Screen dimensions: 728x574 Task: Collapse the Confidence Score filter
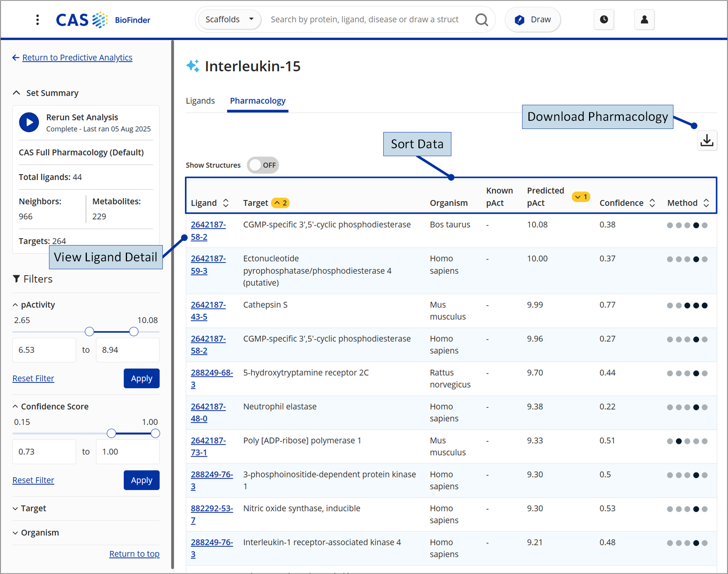[x=15, y=406]
